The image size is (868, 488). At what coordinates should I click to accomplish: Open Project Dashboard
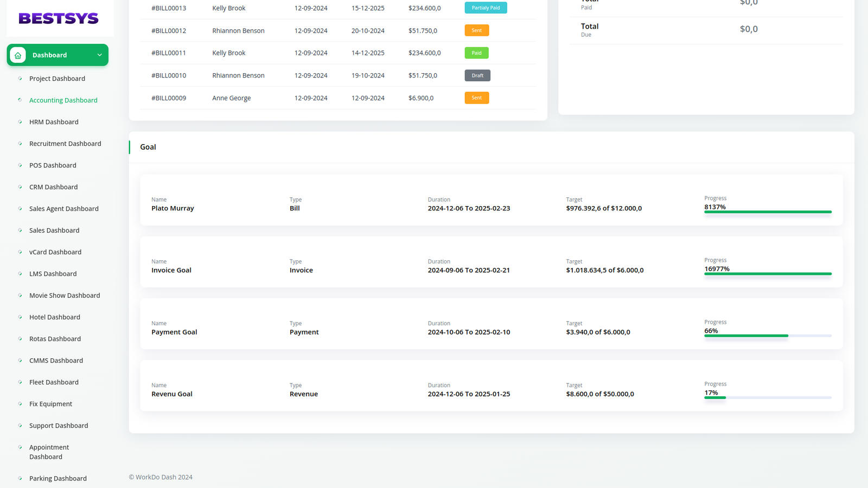57,79
